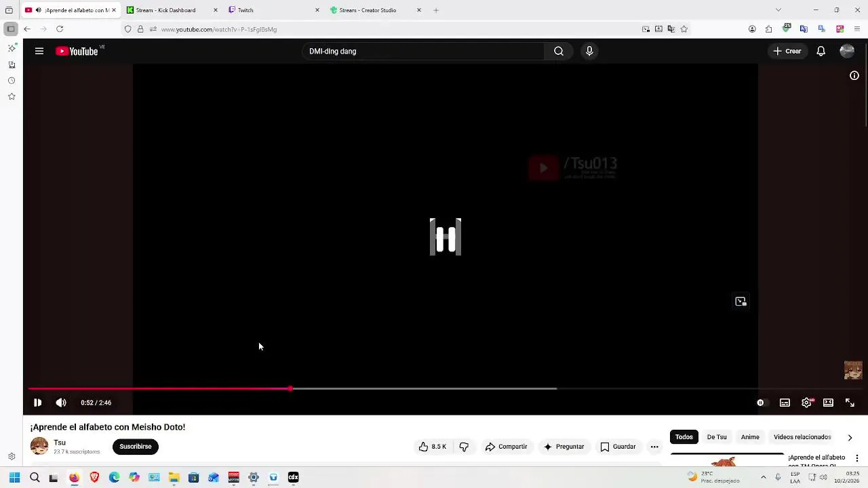
Task: Toggle the browser sidebar button
Action: coord(10,29)
